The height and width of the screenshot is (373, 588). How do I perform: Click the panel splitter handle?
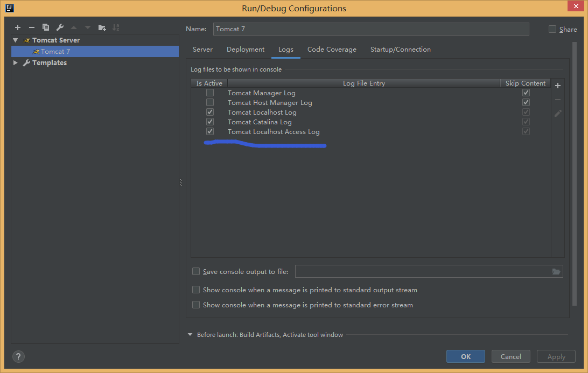pos(181,182)
